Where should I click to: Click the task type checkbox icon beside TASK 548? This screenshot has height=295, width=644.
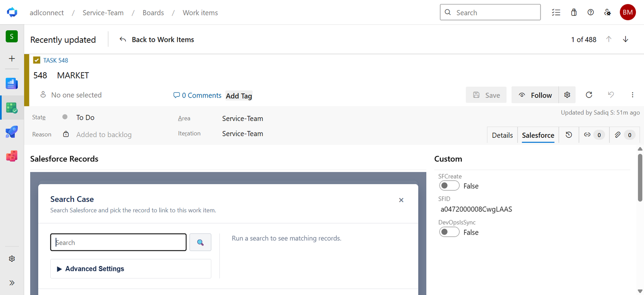click(x=37, y=60)
